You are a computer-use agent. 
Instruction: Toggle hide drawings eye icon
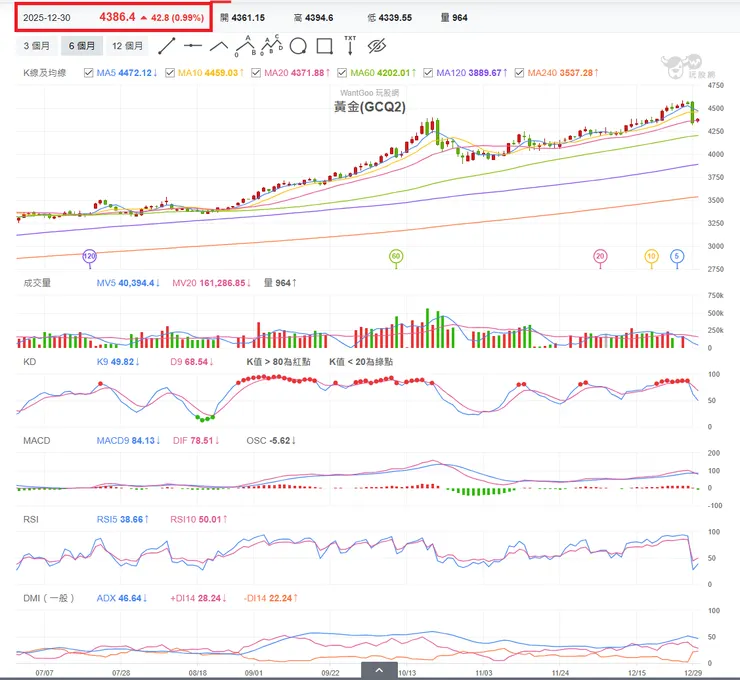[377, 46]
